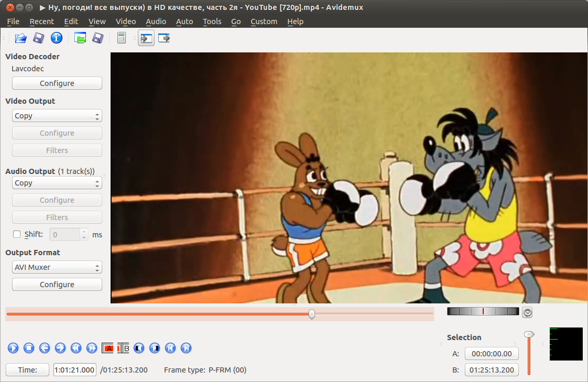Open the View menu
Viewport: 588px width, 382px height.
97,21
